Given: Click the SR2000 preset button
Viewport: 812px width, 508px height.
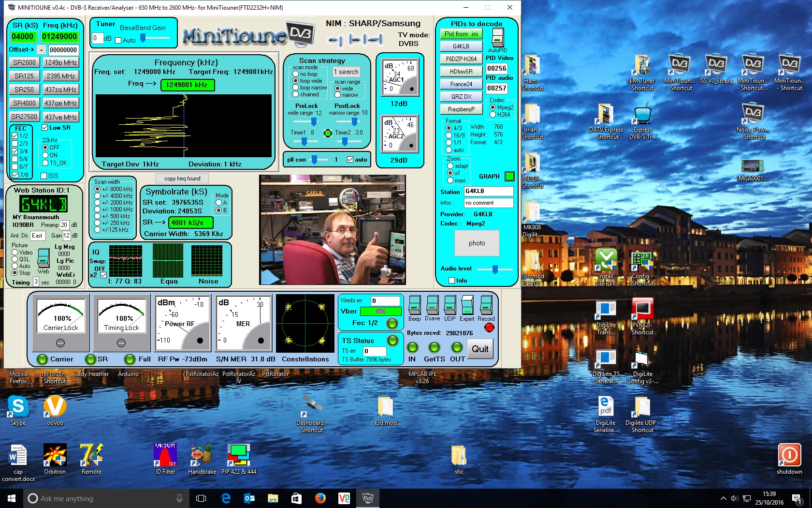Looking at the screenshot, I should click(x=24, y=62).
